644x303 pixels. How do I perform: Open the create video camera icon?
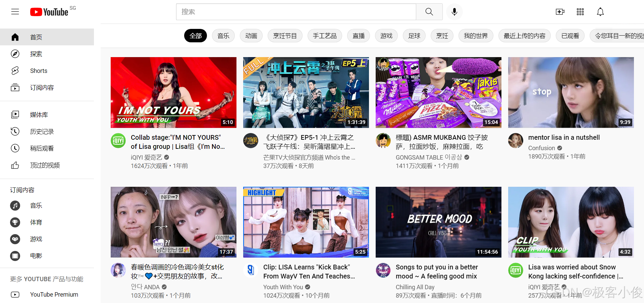560,12
